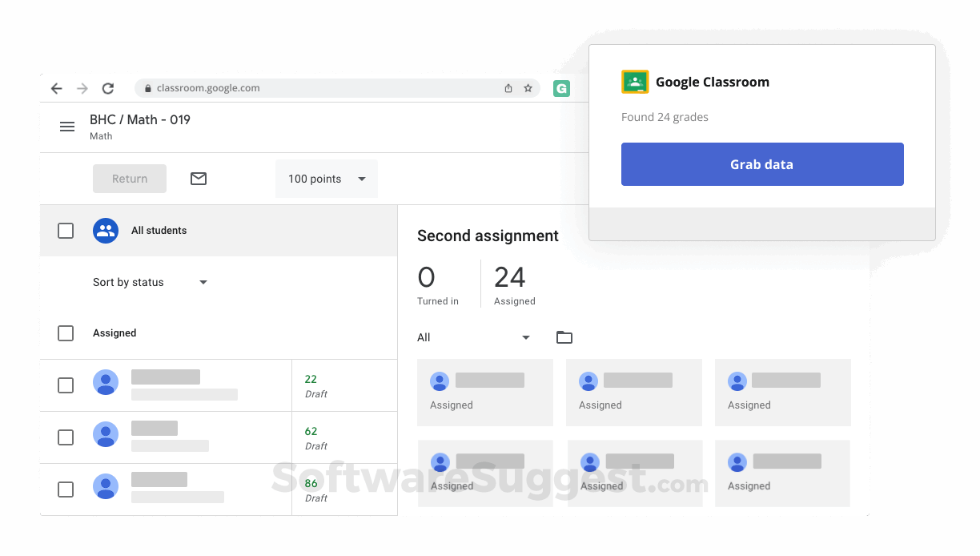Click the share icon in address bar
The width and height of the screenshot is (980, 556).
coord(508,88)
